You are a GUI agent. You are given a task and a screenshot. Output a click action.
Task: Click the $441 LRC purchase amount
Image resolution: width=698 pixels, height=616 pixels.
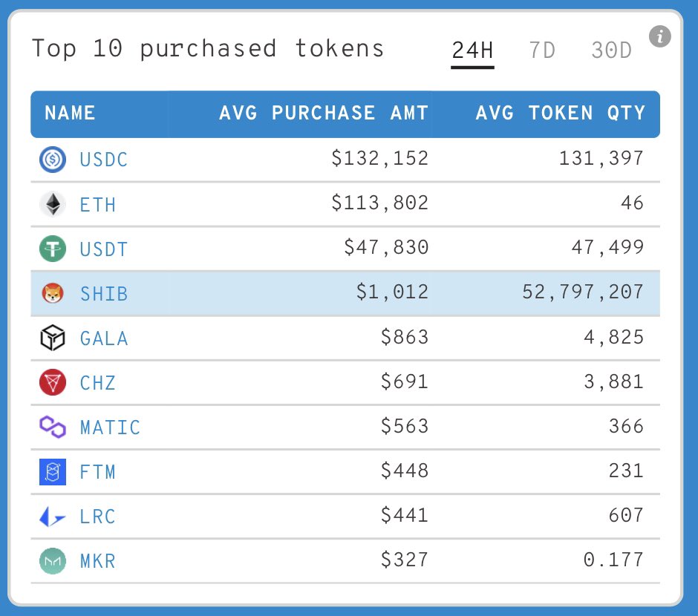(404, 514)
